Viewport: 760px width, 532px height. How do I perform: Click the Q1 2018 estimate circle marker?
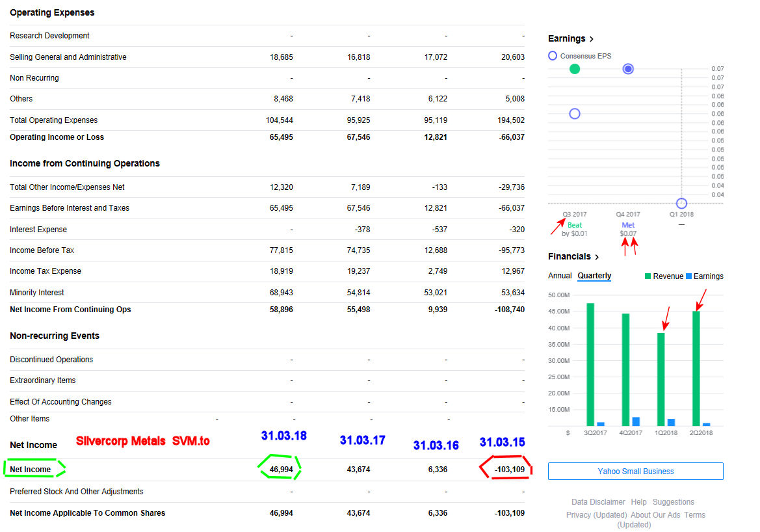point(681,204)
